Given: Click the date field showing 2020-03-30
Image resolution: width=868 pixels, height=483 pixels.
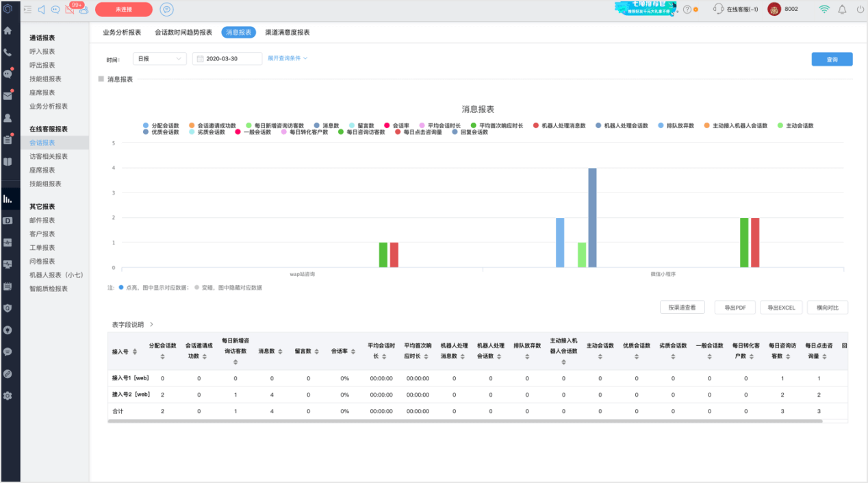Looking at the screenshot, I should pos(227,59).
